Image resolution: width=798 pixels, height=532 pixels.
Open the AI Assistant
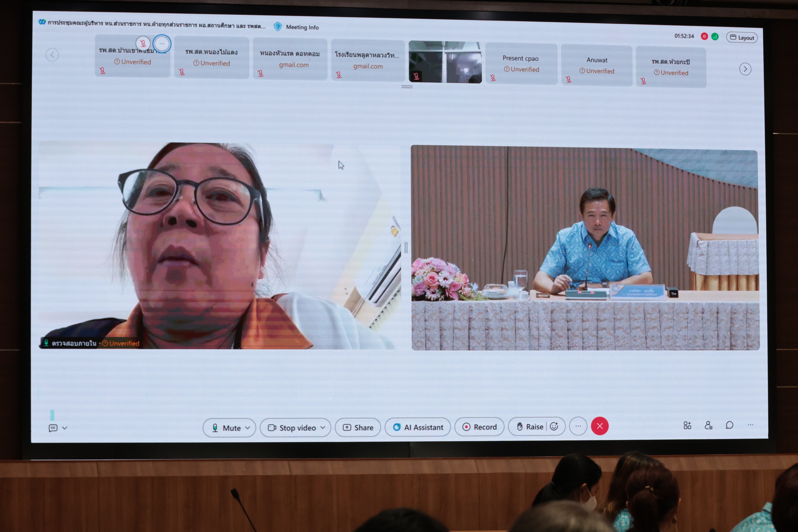(x=418, y=427)
